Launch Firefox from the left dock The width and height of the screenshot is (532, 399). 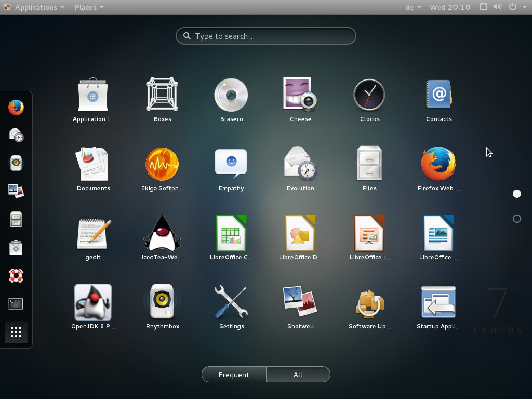16,107
